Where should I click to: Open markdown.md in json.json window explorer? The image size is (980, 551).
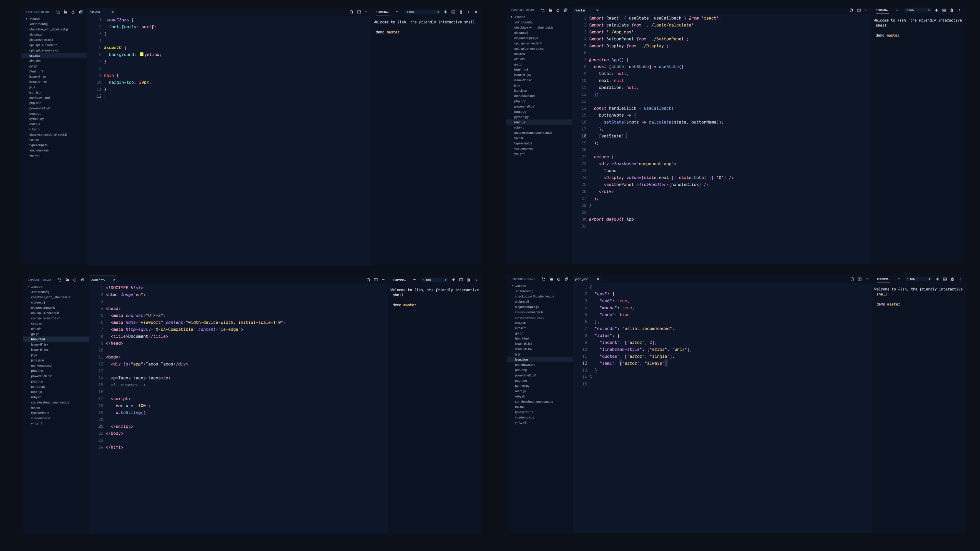525,365
